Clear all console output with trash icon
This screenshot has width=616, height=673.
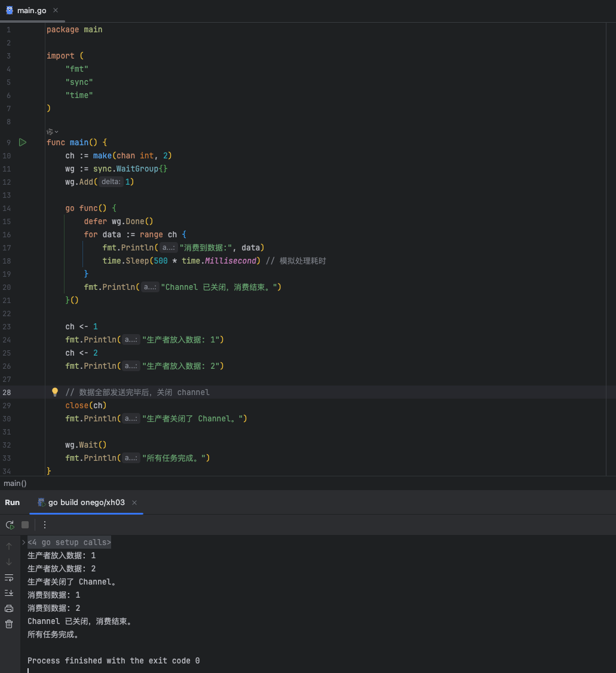point(9,624)
